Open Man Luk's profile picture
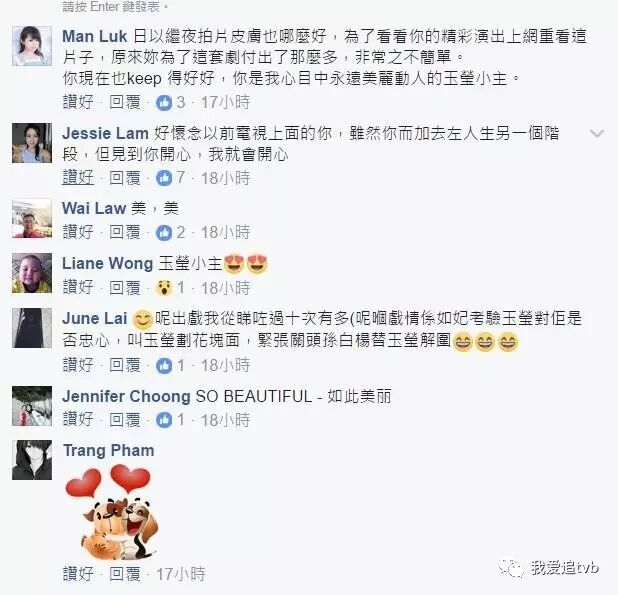This screenshot has height=595, width=618. click(32, 46)
